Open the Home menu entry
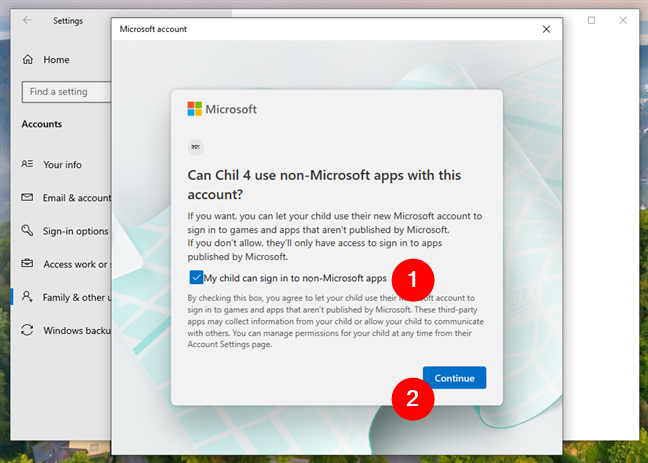This screenshot has width=648, height=463. pos(56,60)
